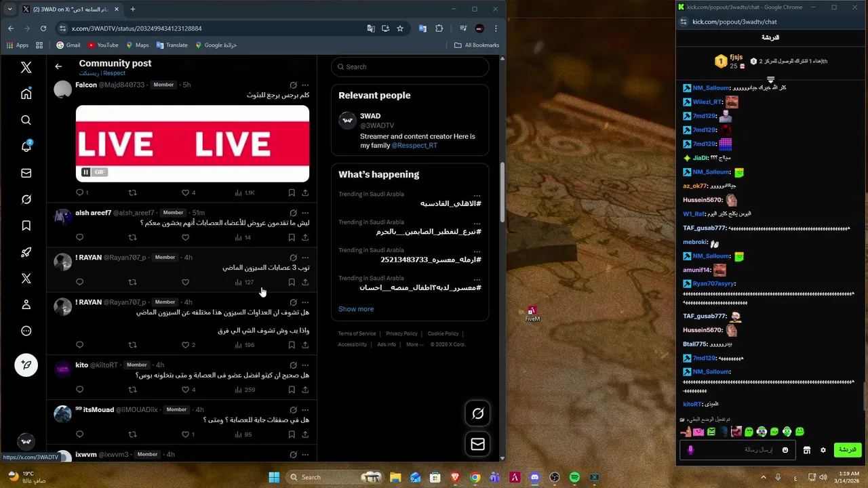The image size is (868, 488).
Task: Open Kick chat settings gear
Action: point(823,450)
